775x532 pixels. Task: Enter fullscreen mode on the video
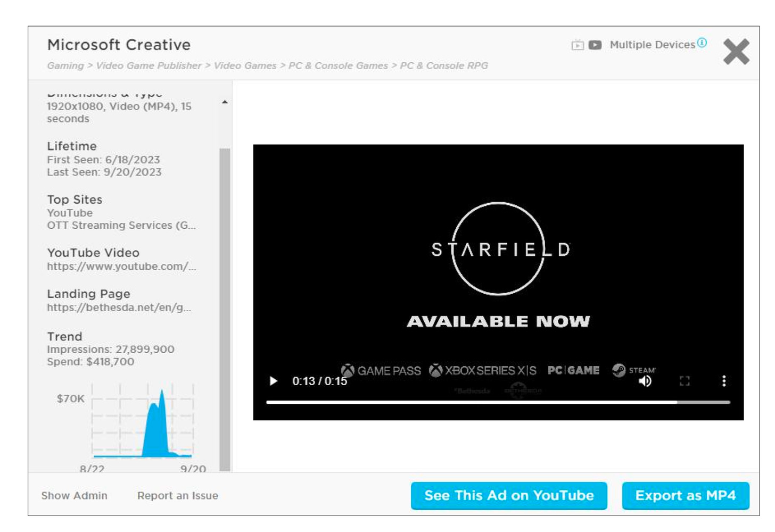(685, 381)
